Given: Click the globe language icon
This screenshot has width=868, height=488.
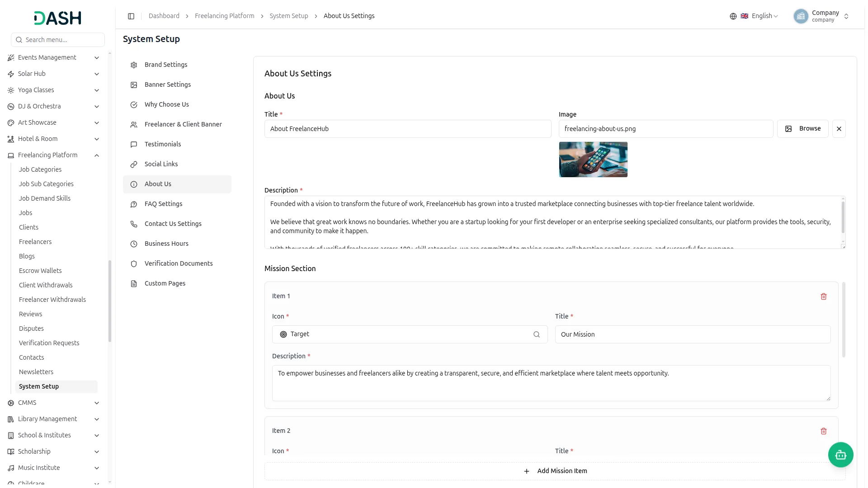Looking at the screenshot, I should pos(733,16).
